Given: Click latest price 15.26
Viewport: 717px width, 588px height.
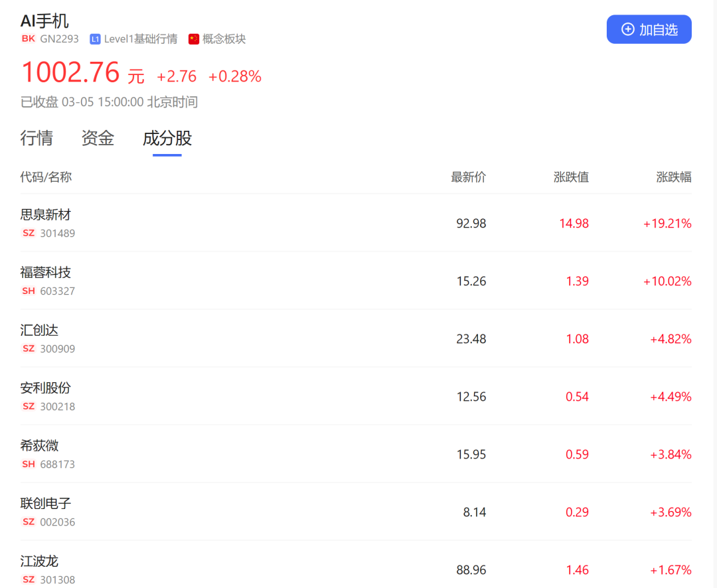Looking at the screenshot, I should [471, 281].
